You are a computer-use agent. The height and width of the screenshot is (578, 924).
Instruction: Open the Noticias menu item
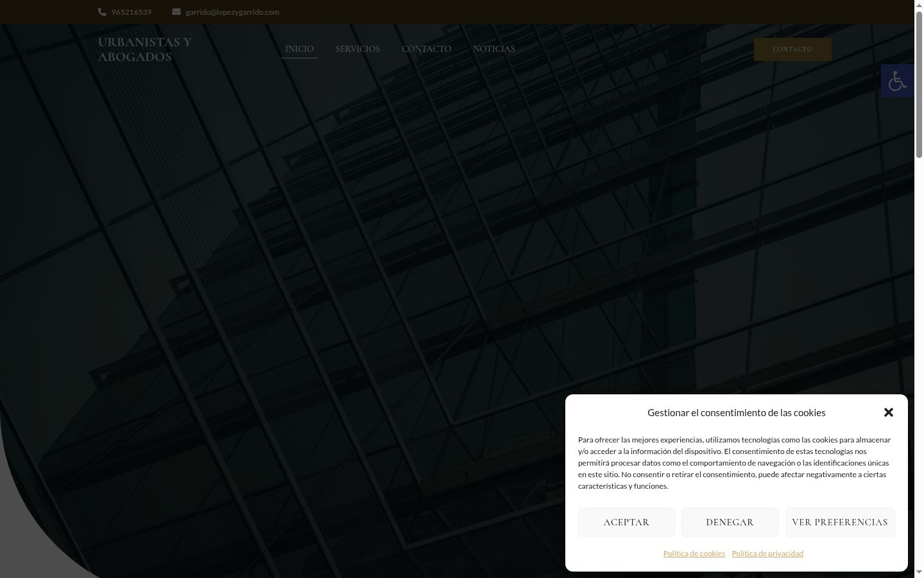494,49
